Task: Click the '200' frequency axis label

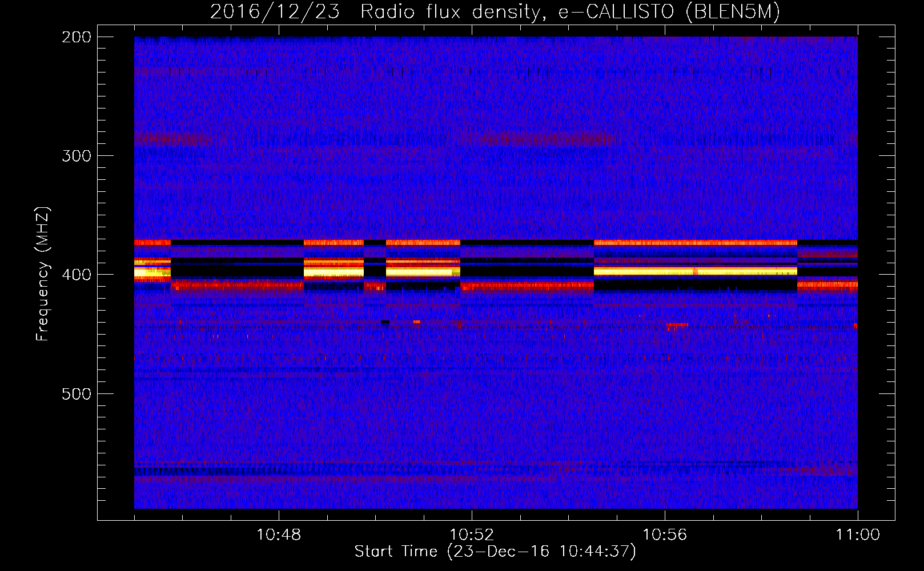Action: [x=77, y=37]
